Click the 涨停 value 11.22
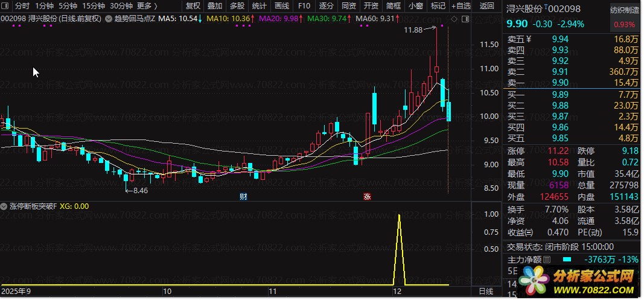644x300 pixels. tap(560, 152)
